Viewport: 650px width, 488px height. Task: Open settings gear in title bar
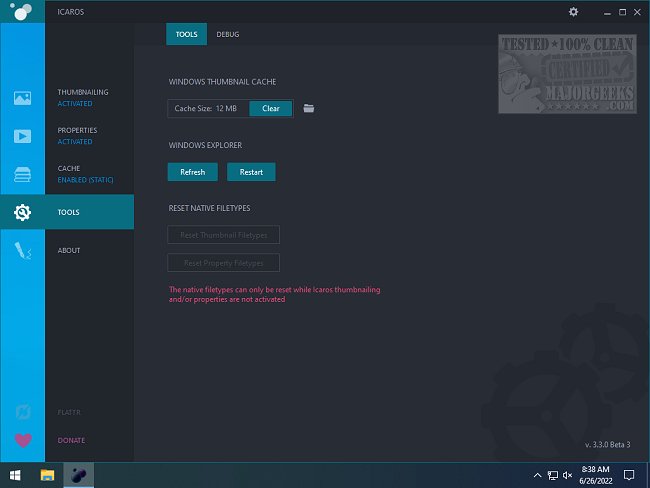pyautogui.click(x=573, y=12)
